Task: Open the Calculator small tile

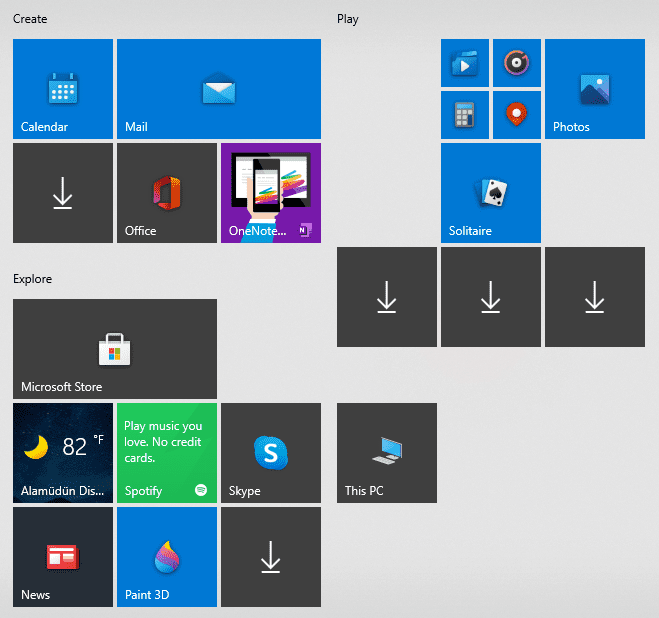Action: (x=465, y=115)
